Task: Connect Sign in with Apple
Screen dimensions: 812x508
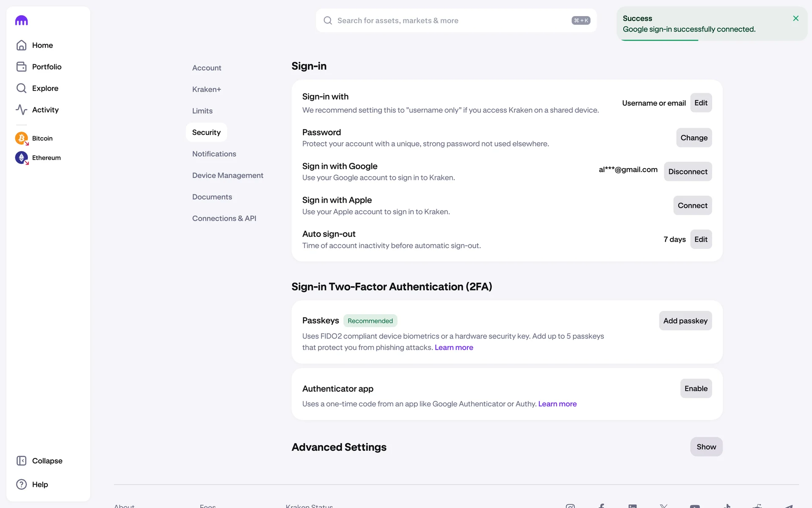Action: [692, 205]
